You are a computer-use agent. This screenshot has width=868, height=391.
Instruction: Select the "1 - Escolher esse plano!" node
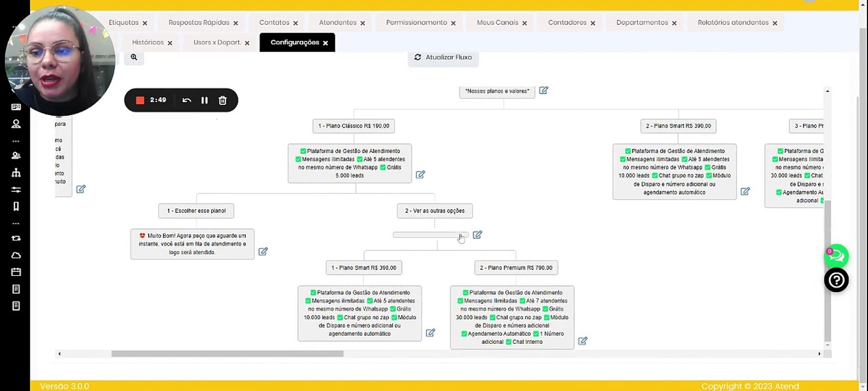[196, 211]
